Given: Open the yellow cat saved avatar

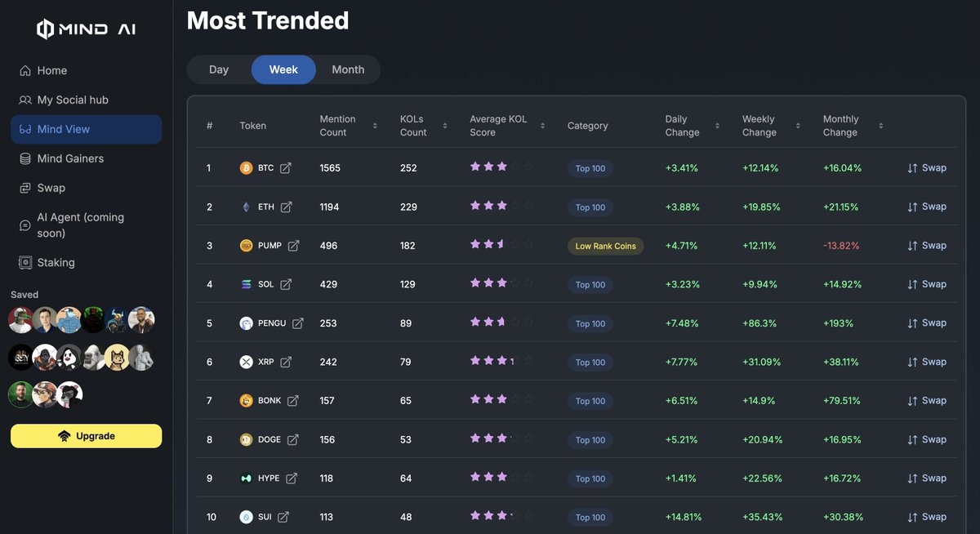Looking at the screenshot, I should (x=117, y=358).
